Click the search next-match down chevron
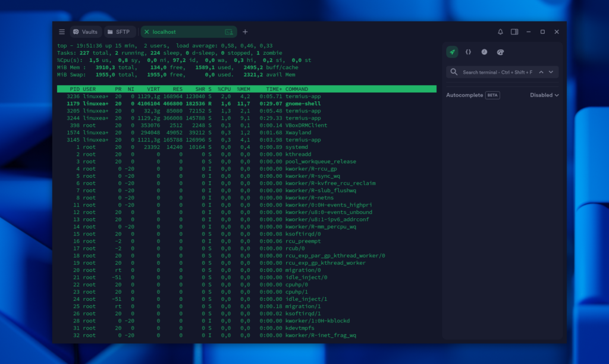 pos(551,72)
